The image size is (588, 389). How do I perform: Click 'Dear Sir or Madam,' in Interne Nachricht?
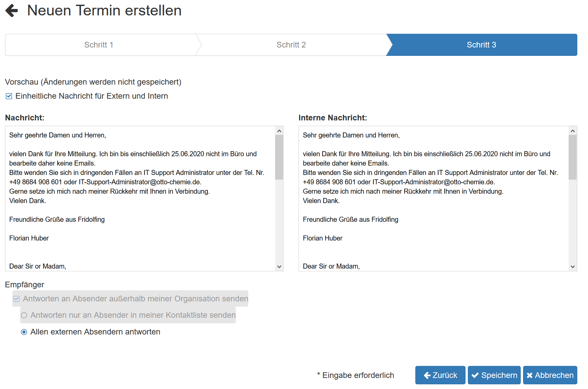331,266
